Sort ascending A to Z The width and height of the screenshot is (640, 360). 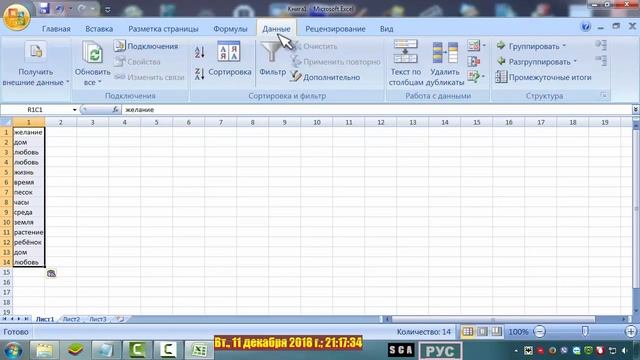coord(199,52)
